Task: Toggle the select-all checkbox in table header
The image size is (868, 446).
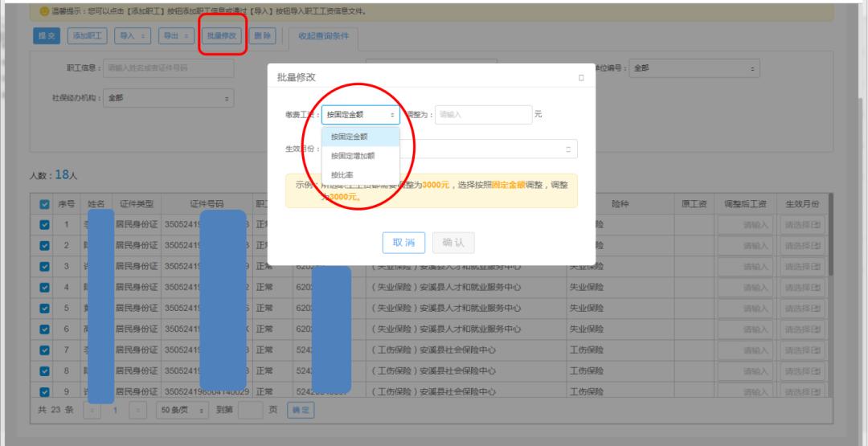Action: [45, 204]
